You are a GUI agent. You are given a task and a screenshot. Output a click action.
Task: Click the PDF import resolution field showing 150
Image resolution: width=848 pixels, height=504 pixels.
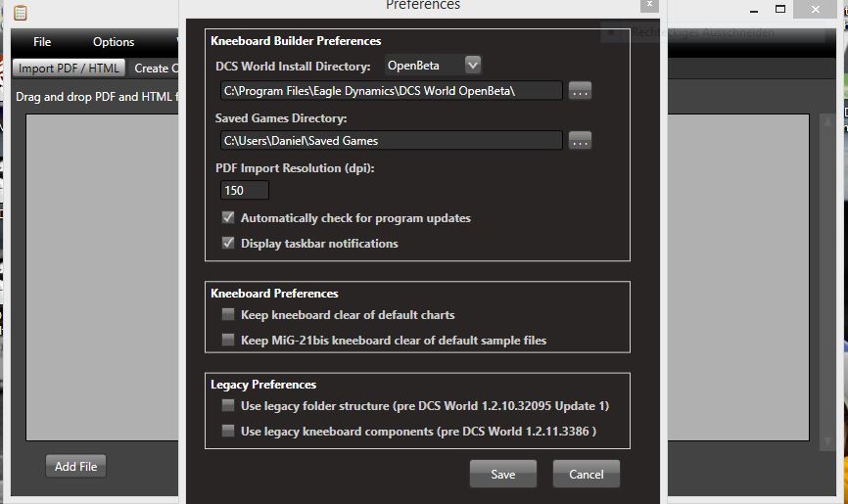tap(245, 191)
